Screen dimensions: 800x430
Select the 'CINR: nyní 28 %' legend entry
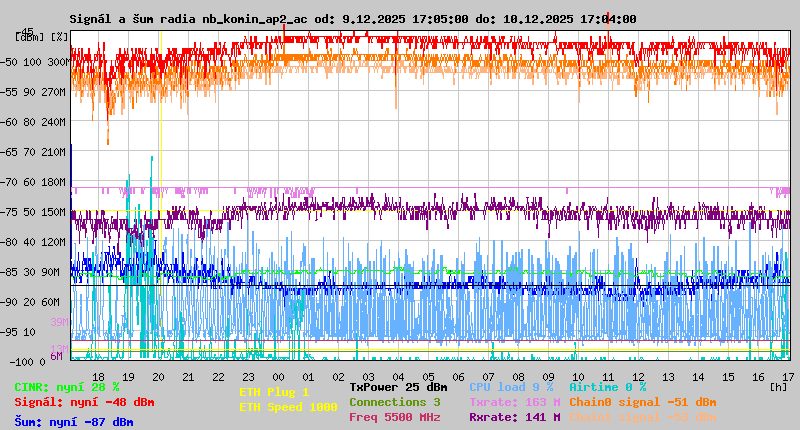[67, 387]
